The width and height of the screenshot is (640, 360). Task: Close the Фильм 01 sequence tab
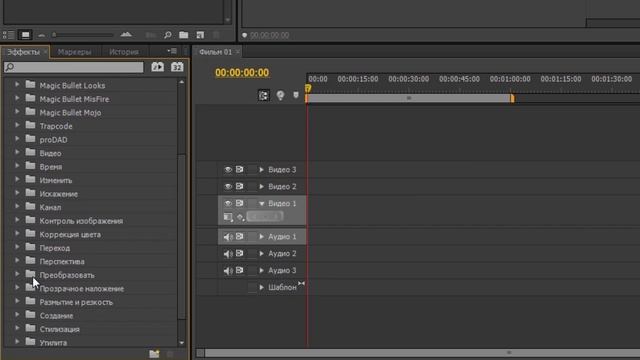pyautogui.click(x=238, y=52)
